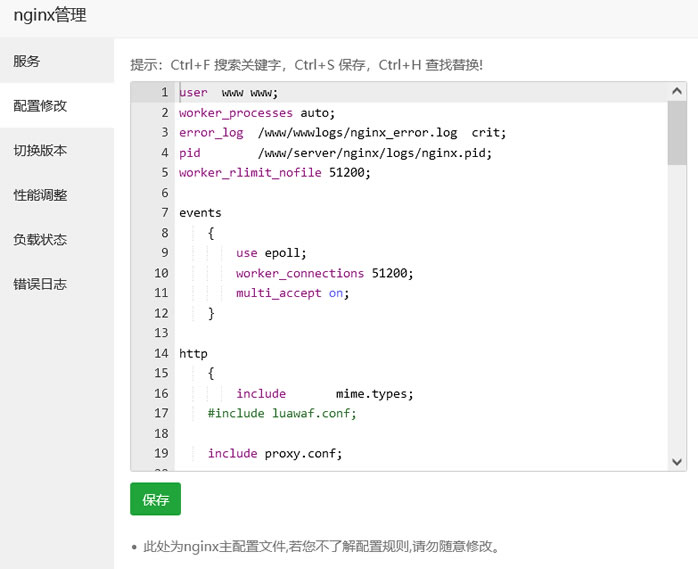Open the 错误日志 tab
Screen dimensions: 698x569
tap(41, 284)
